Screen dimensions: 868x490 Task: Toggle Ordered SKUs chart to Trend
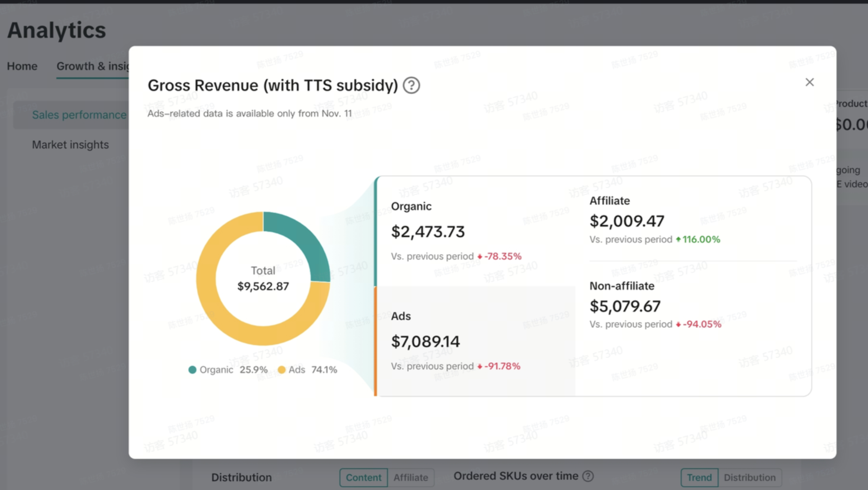699,477
